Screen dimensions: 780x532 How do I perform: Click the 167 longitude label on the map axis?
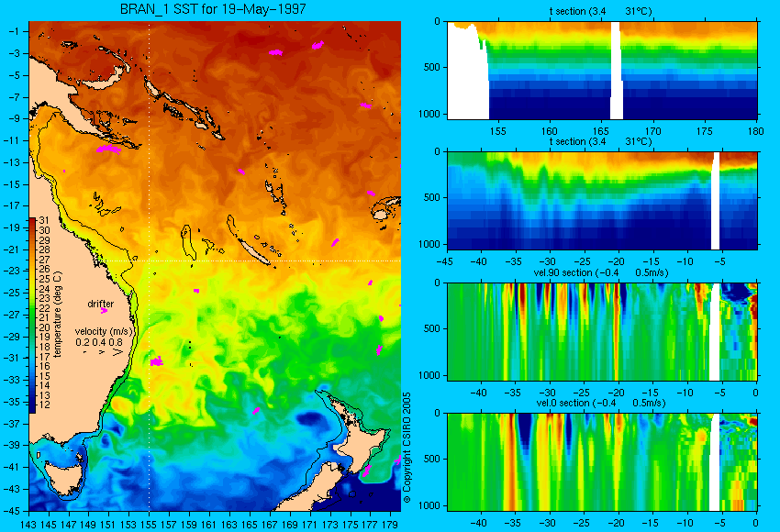[269, 524]
